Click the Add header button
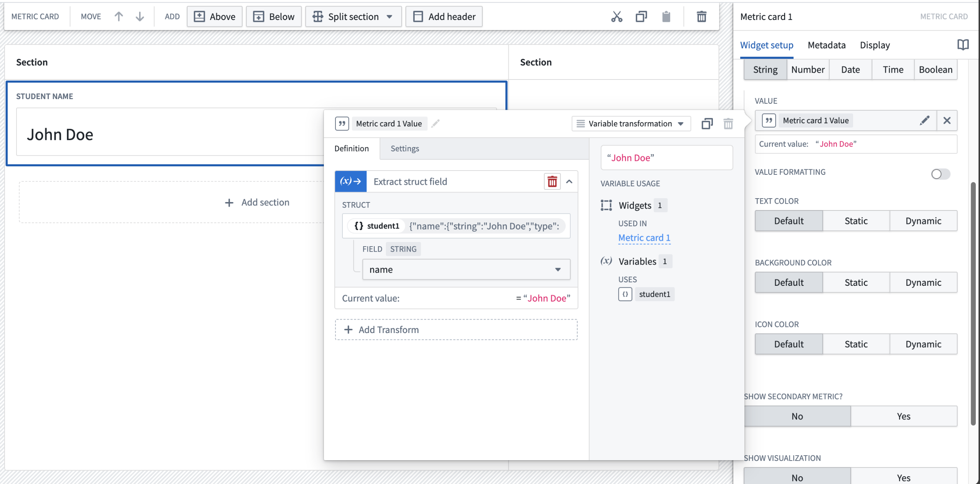The height and width of the screenshot is (484, 980). click(x=444, y=17)
